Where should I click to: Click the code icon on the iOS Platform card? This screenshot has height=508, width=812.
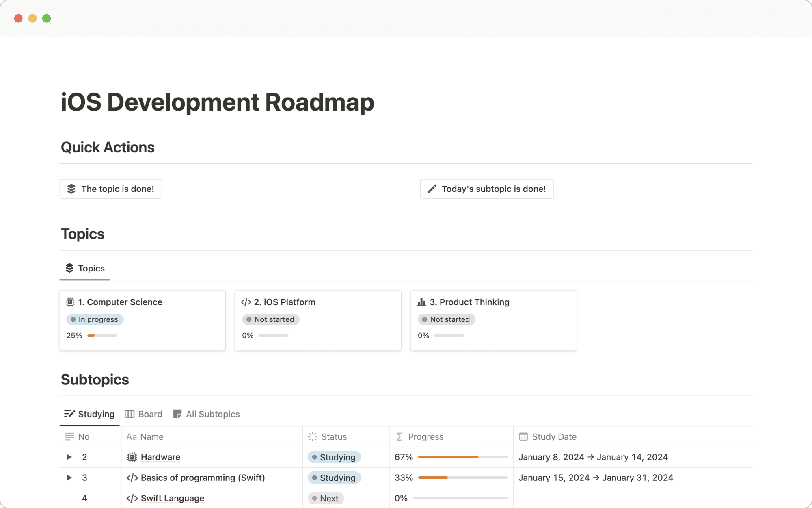(x=246, y=302)
